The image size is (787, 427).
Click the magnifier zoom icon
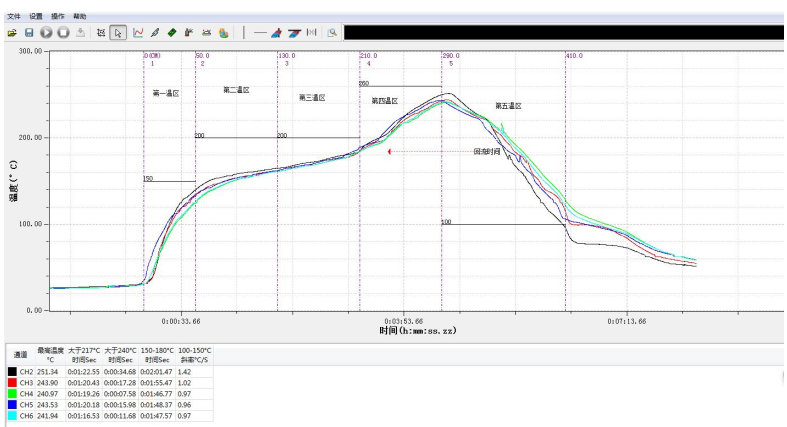[332, 32]
